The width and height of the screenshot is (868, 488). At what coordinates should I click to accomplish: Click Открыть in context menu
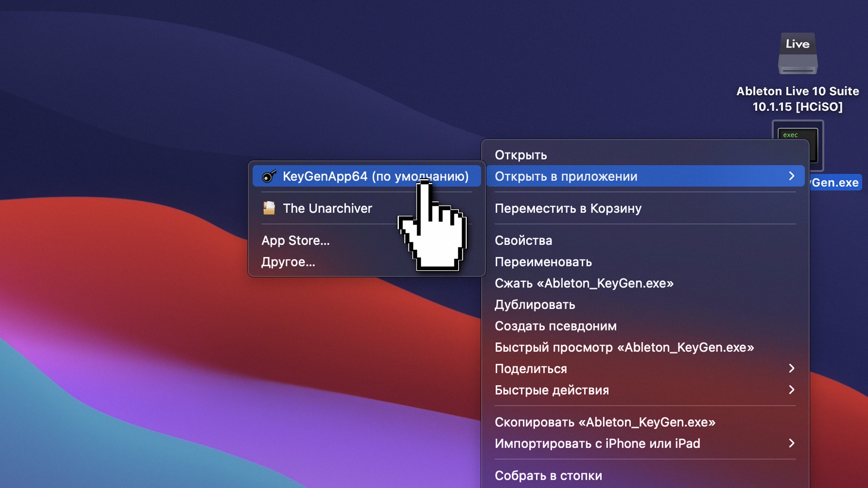click(521, 155)
